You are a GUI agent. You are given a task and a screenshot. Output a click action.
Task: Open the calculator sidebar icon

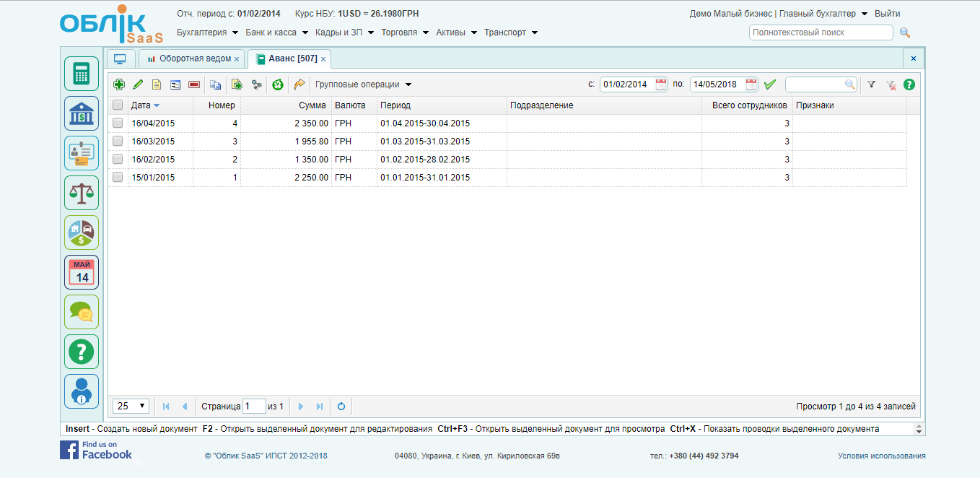82,74
